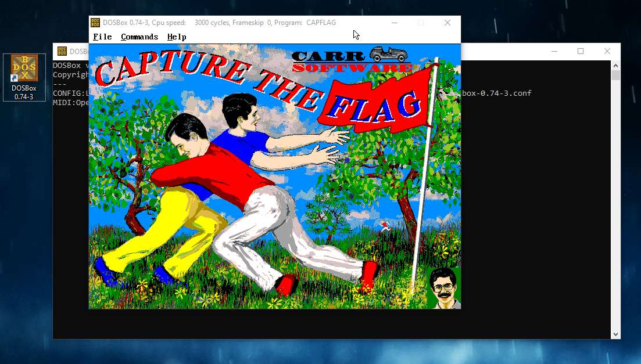Select the DOSBox 0.74-3 desktop shortcut

click(x=24, y=77)
